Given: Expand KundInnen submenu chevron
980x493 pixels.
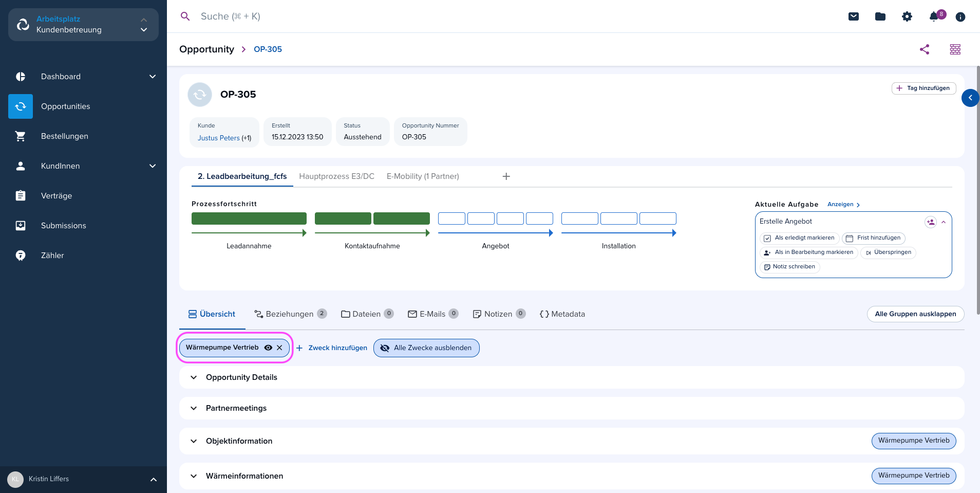Looking at the screenshot, I should click(153, 166).
